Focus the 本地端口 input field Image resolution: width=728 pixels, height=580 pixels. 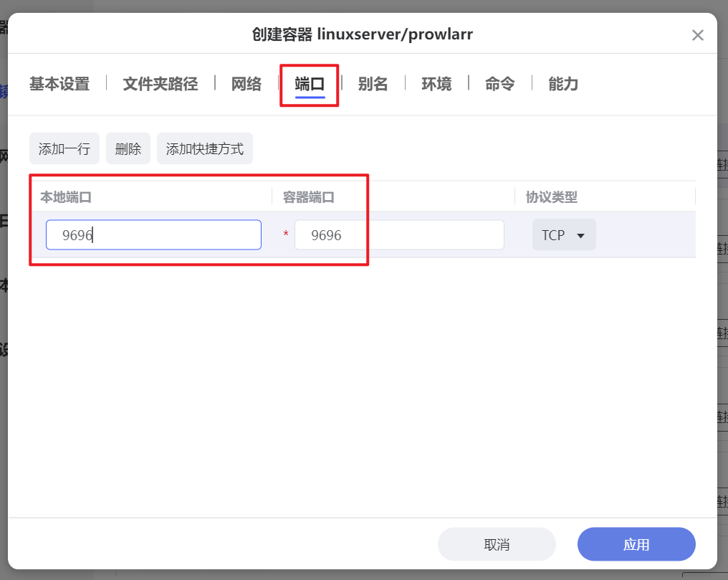point(153,235)
